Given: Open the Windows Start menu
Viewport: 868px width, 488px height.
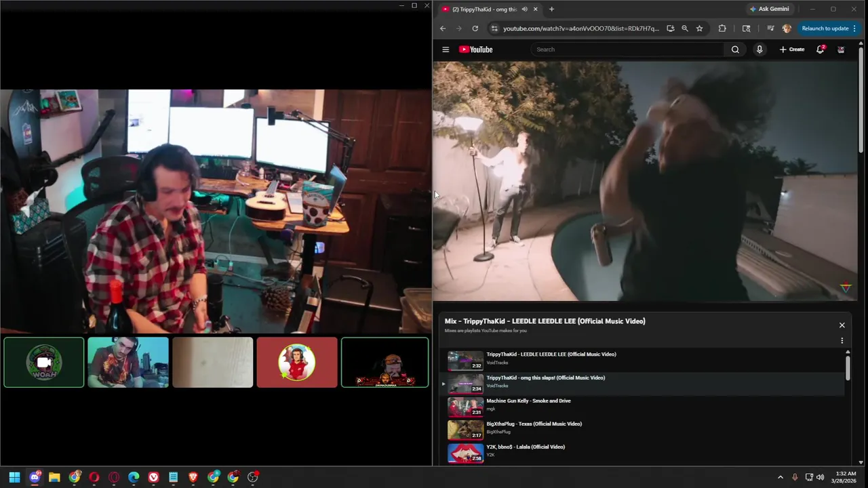Looking at the screenshot, I should point(14,477).
